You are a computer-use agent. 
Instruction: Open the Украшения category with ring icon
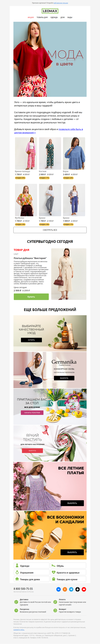[x=31, y=572]
